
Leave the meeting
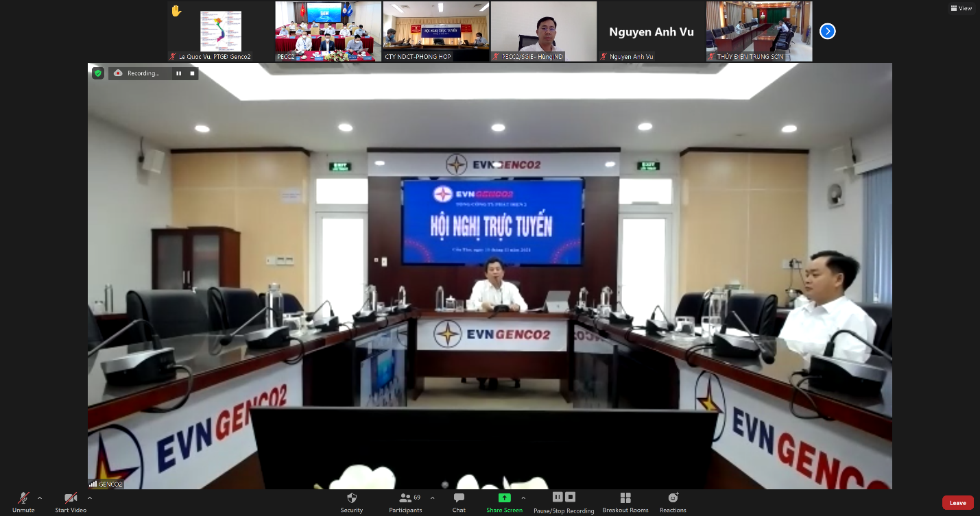957,503
